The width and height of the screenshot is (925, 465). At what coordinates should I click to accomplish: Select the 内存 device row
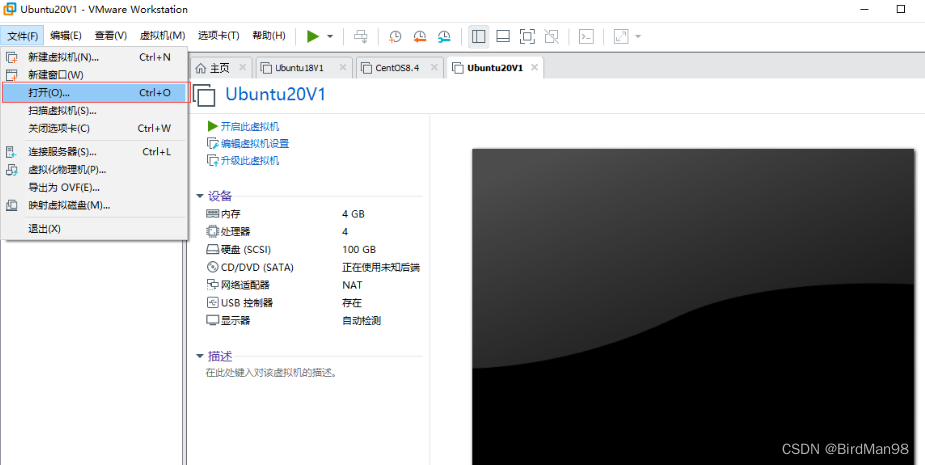[313, 214]
